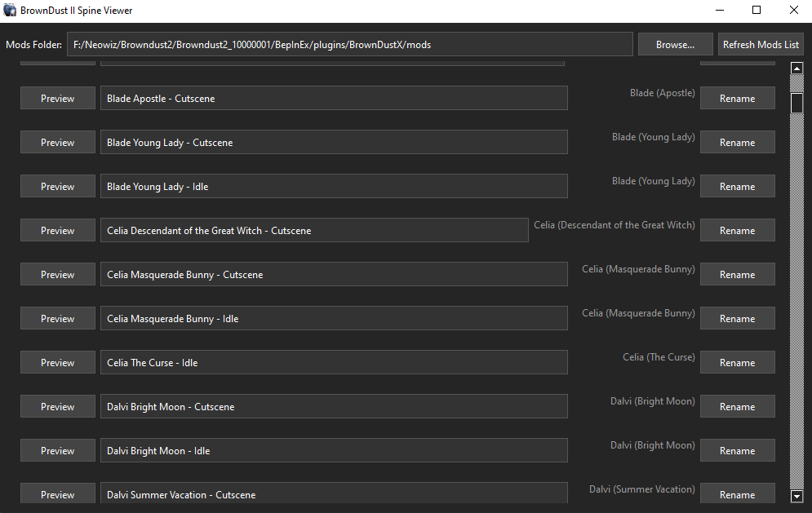Viewport: 812px width, 513px height.
Task: Click the scrollbar down arrow
Action: tap(796, 496)
